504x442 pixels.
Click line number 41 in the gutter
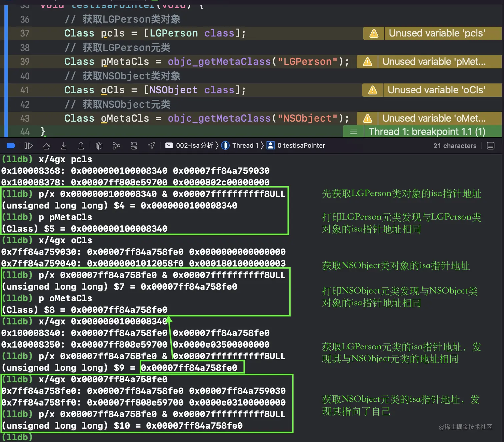coord(25,90)
